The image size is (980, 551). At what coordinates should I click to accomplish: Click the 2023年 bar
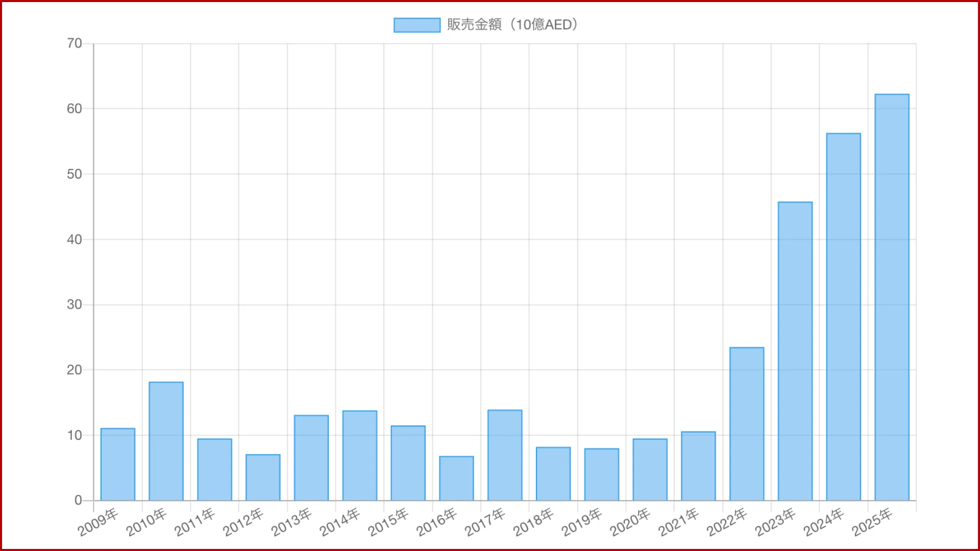coord(795,351)
